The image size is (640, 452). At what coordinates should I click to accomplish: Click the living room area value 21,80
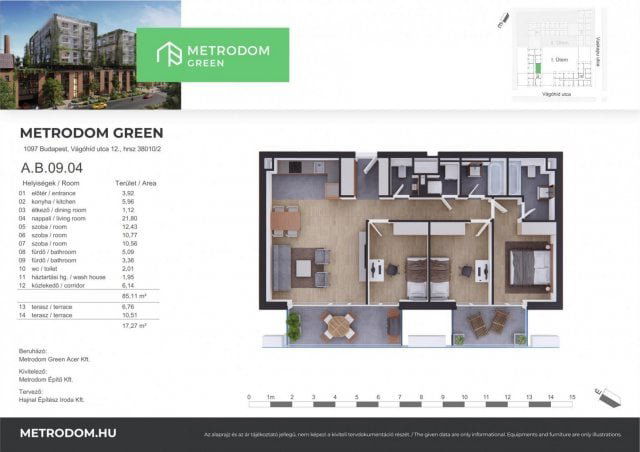tap(130, 218)
